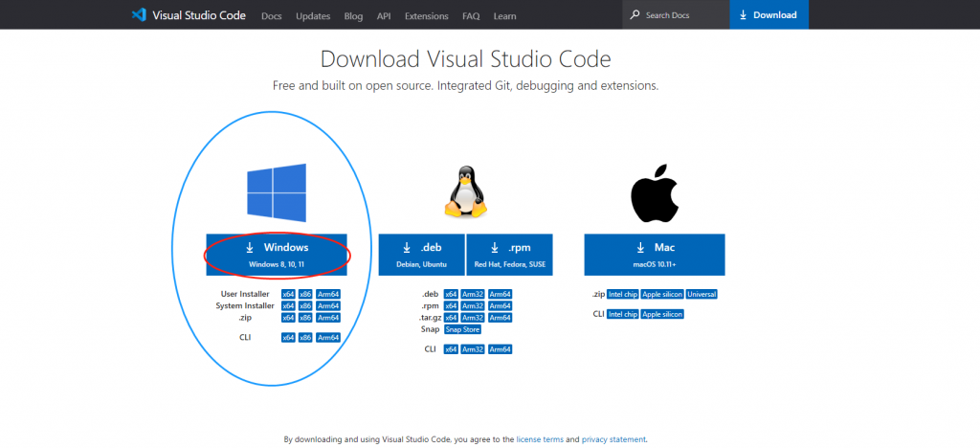The height and width of the screenshot is (448, 980).
Task: Pick Linux .rpm Arm32 badge
Action: coord(473,305)
